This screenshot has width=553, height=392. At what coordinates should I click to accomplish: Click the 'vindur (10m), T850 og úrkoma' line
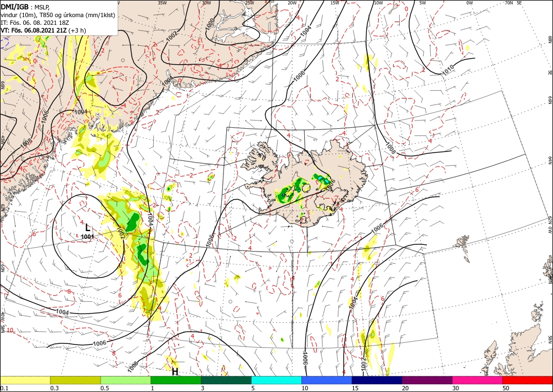[58, 15]
